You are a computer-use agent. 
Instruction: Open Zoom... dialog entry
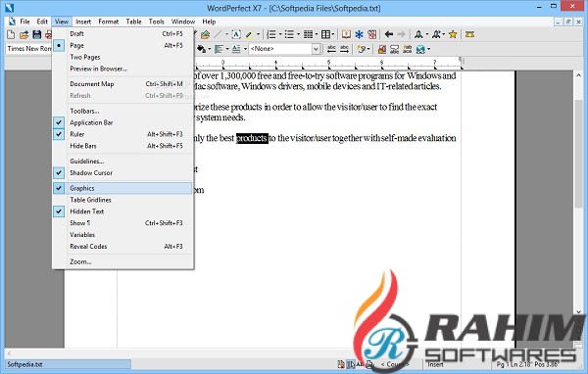[122, 261]
